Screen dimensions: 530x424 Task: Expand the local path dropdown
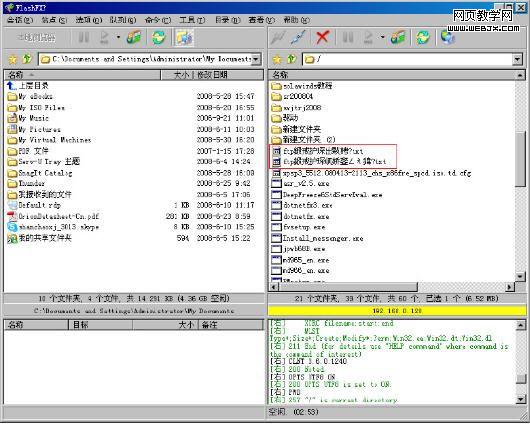click(x=256, y=59)
